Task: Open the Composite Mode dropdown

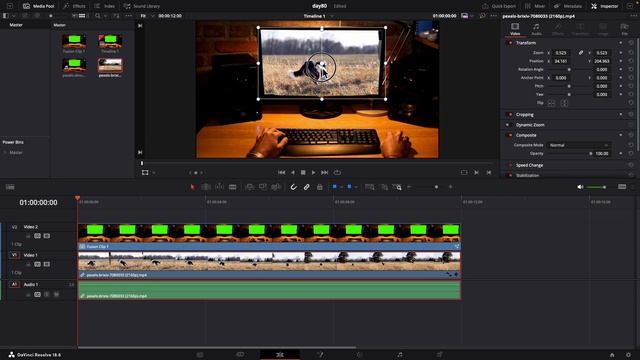Action: click(x=578, y=145)
